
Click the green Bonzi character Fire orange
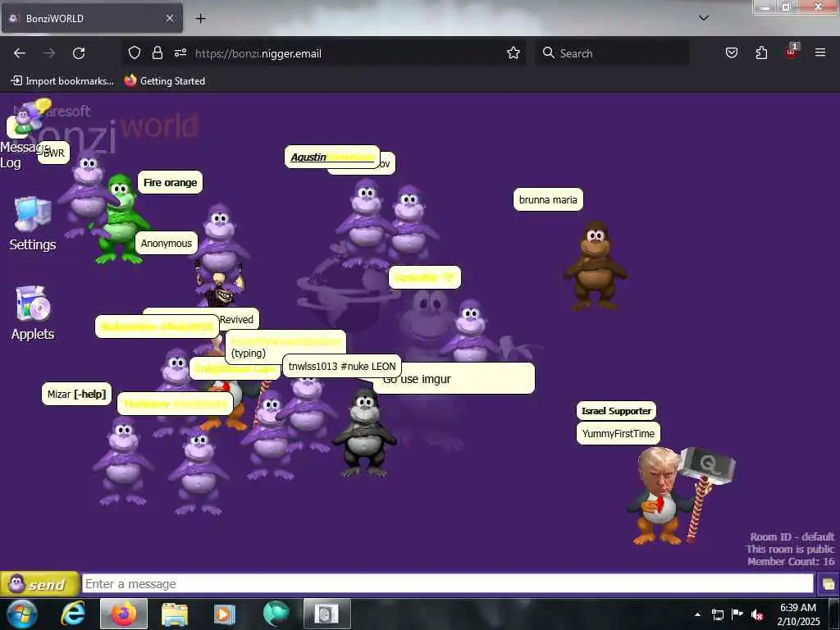120,220
